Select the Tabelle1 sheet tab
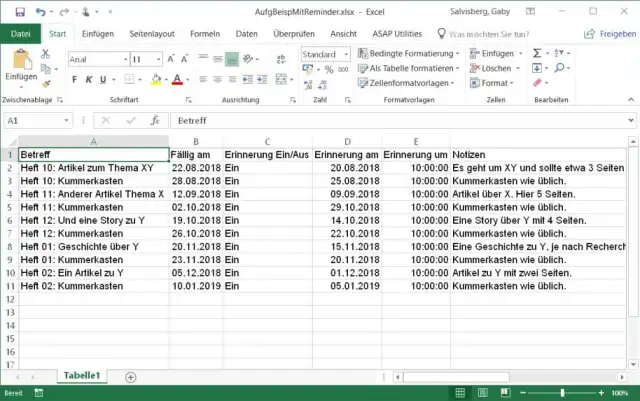 83,375
